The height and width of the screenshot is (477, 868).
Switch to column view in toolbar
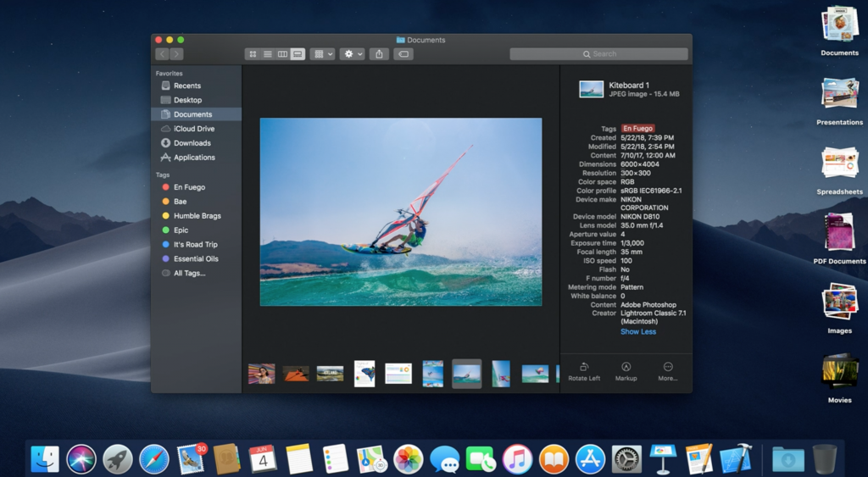coord(282,54)
